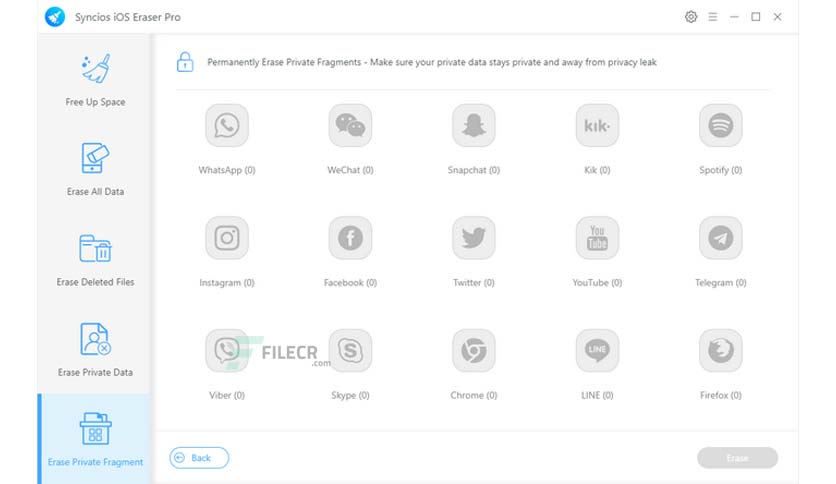Select the WhatsApp icon
The width and height of the screenshot is (836, 484).
pos(227,126)
